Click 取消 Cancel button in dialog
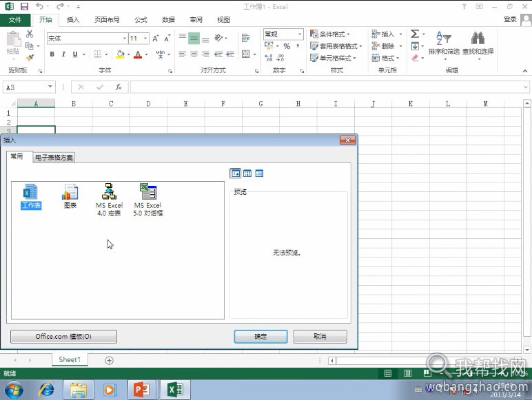The width and height of the screenshot is (532, 400). (320, 336)
